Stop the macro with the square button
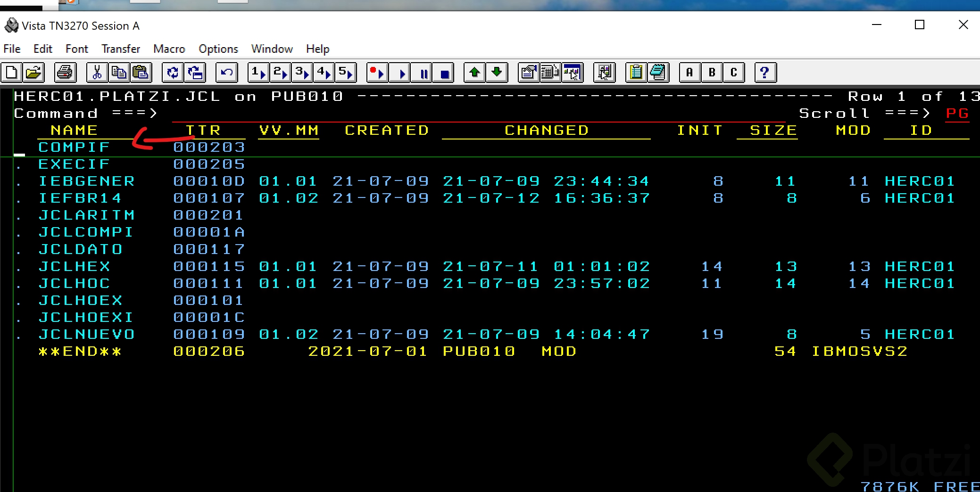This screenshot has width=980, height=492. (444, 73)
